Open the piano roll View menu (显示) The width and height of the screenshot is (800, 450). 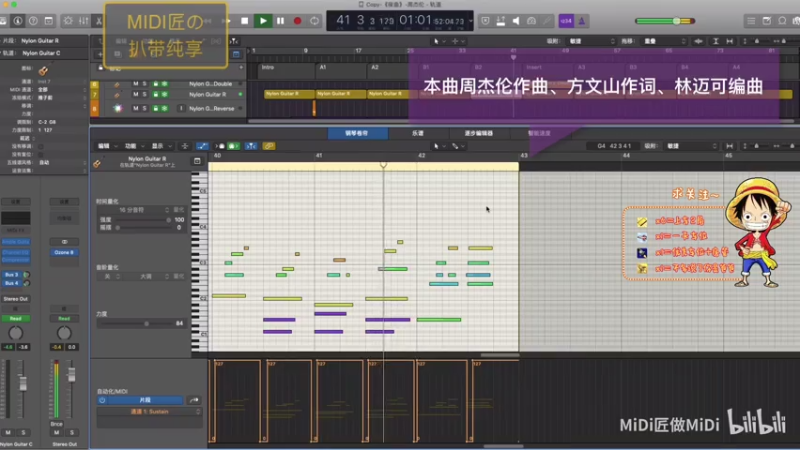(160, 146)
